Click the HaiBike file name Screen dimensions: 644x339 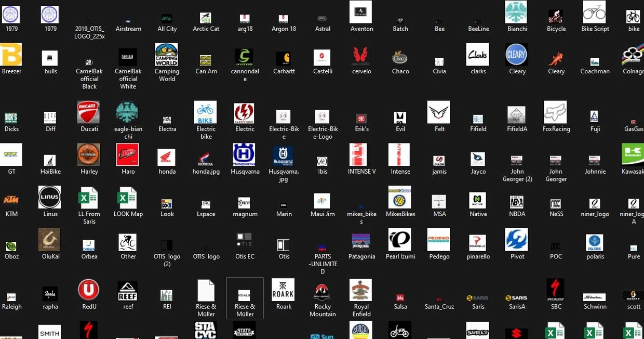pos(50,172)
